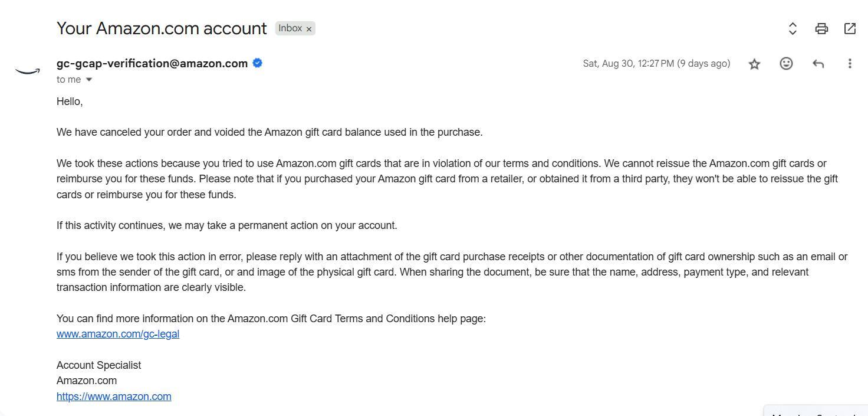Click the "Your Amazon.com account" subject heading
The height and width of the screenshot is (416, 868).
(162, 28)
